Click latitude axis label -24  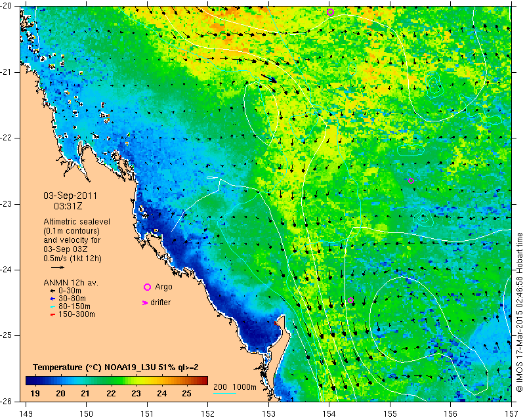tap(7, 270)
